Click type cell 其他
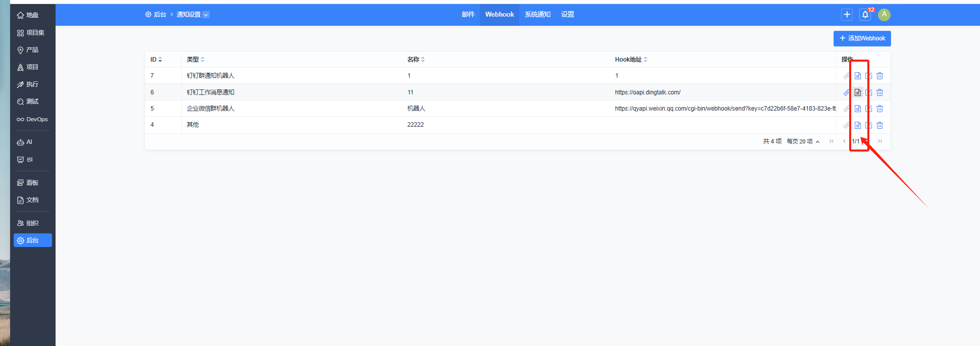The width and height of the screenshot is (980, 346). [193, 125]
